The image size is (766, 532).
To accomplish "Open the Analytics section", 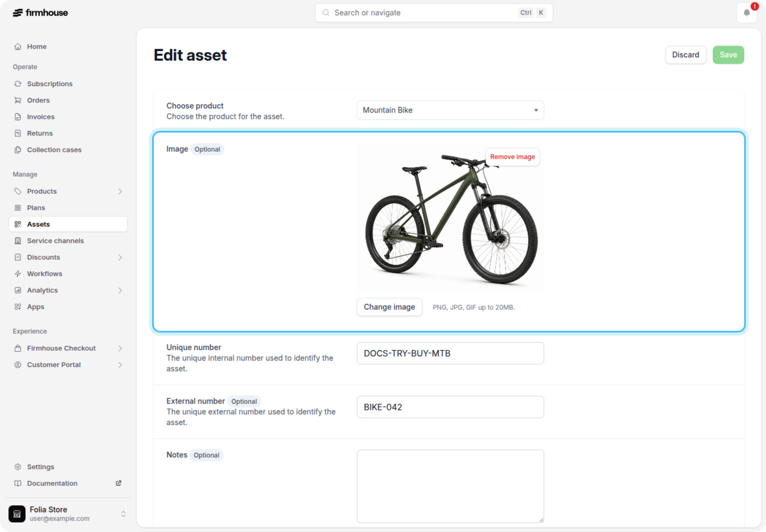I will (x=42, y=290).
